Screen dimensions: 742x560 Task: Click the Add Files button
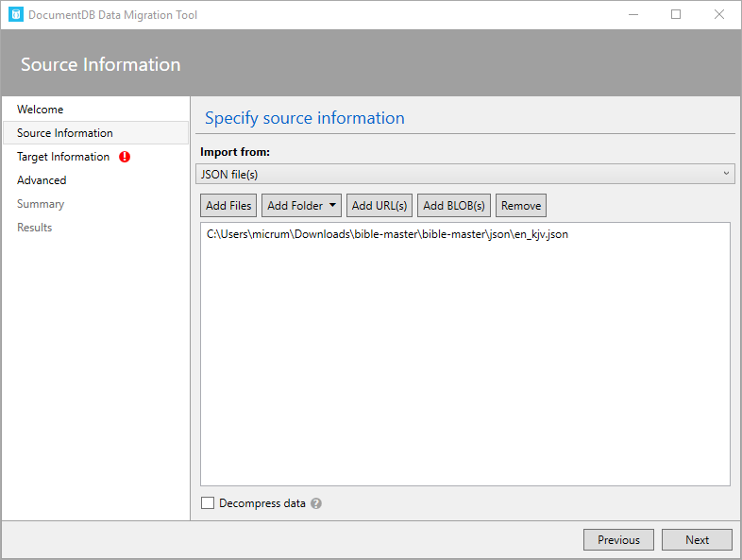tap(228, 206)
